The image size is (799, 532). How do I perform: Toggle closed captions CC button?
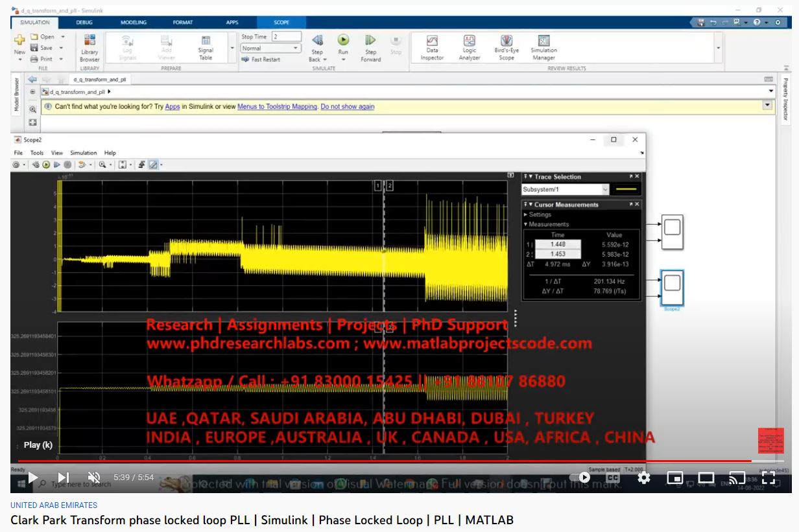tap(612, 478)
